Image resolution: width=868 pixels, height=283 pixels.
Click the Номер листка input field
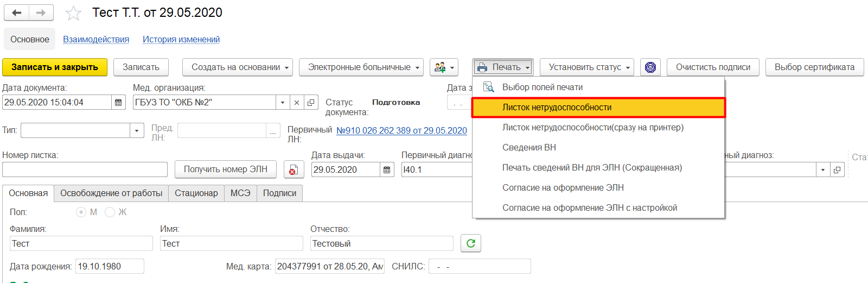point(85,169)
